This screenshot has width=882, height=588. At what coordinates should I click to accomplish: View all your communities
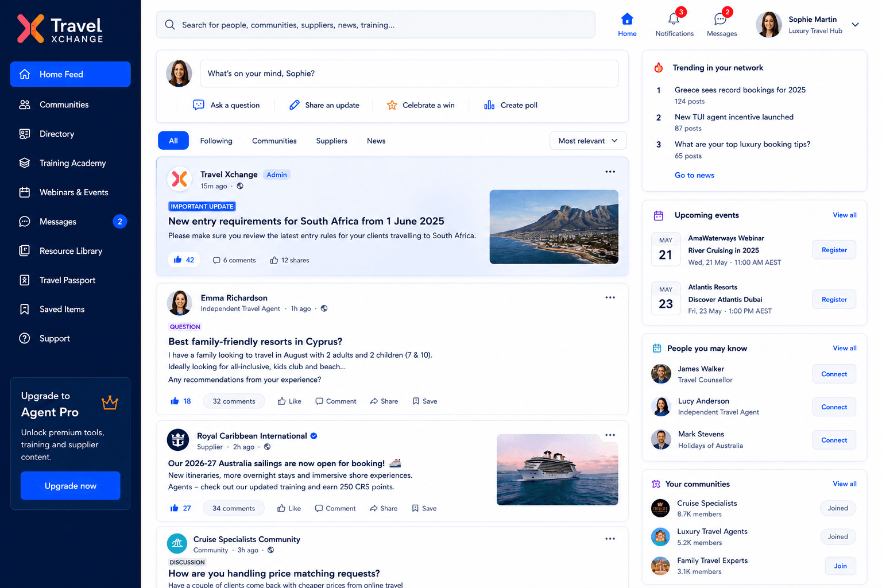pyautogui.click(x=845, y=484)
